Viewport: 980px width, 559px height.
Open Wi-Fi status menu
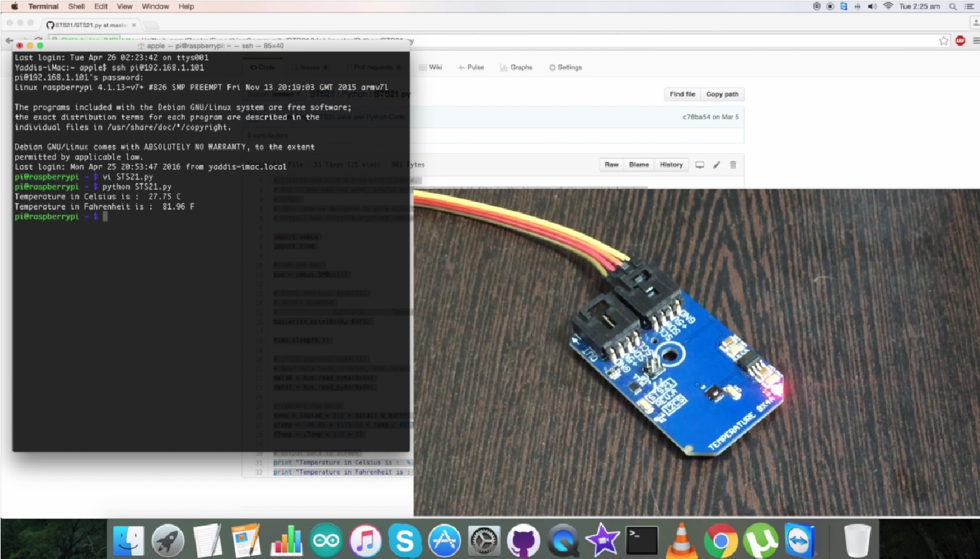pyautogui.click(x=888, y=6)
